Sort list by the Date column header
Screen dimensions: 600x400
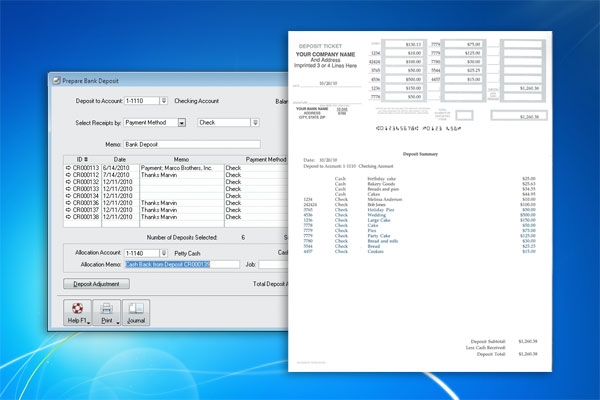(120, 159)
